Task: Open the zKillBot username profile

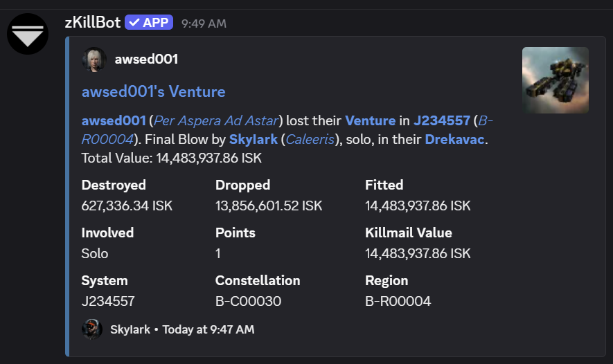Action: (x=92, y=23)
